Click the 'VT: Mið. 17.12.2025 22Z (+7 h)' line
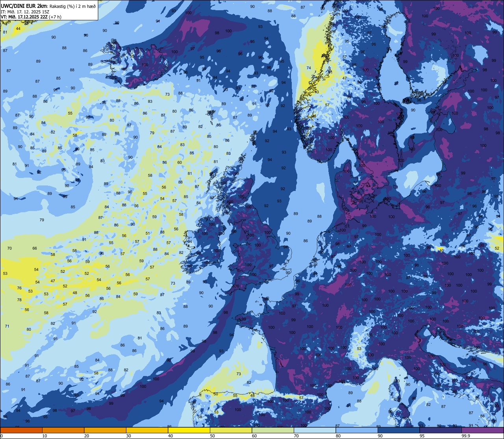The height and width of the screenshot is (439, 504). 31,17
